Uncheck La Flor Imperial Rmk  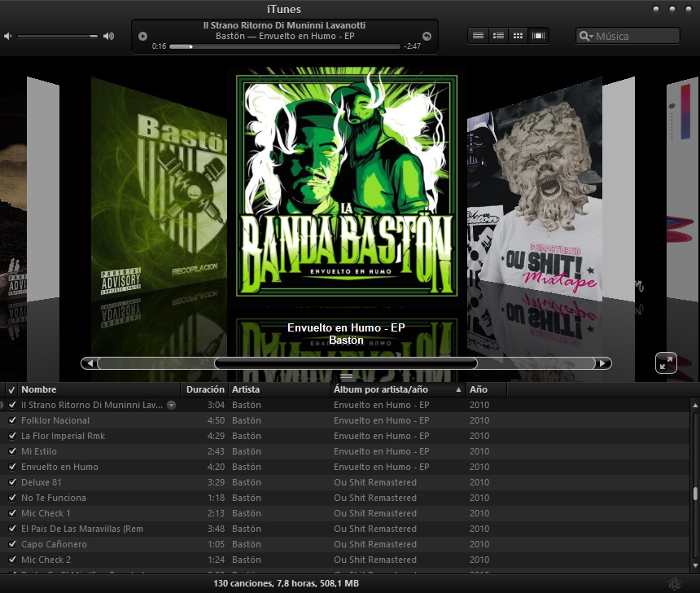(12, 436)
